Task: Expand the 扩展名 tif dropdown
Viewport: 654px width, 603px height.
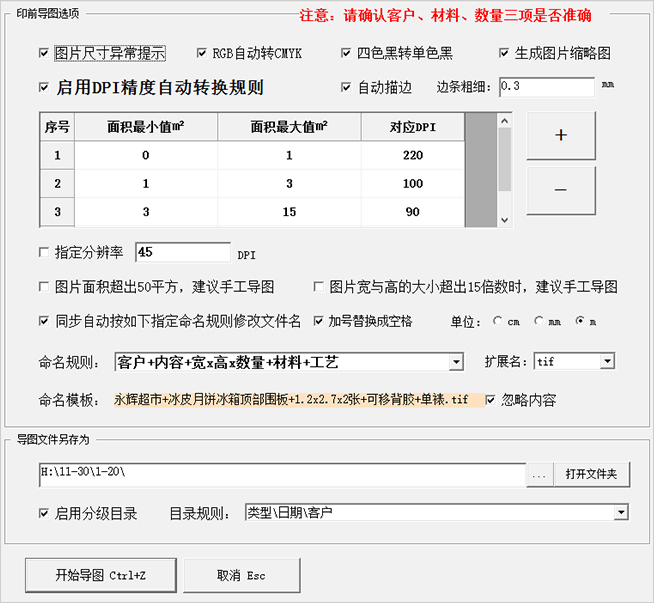Action: point(607,362)
